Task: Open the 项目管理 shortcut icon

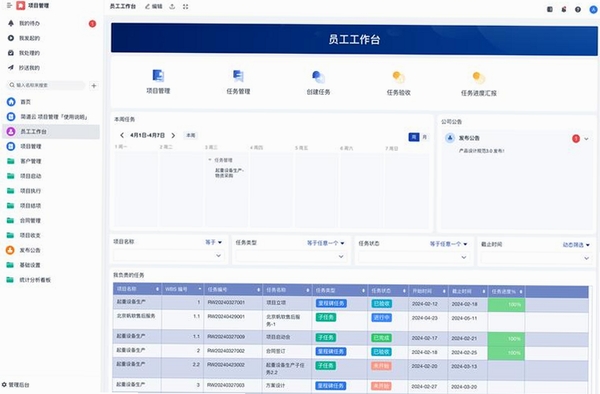Action: (x=158, y=81)
